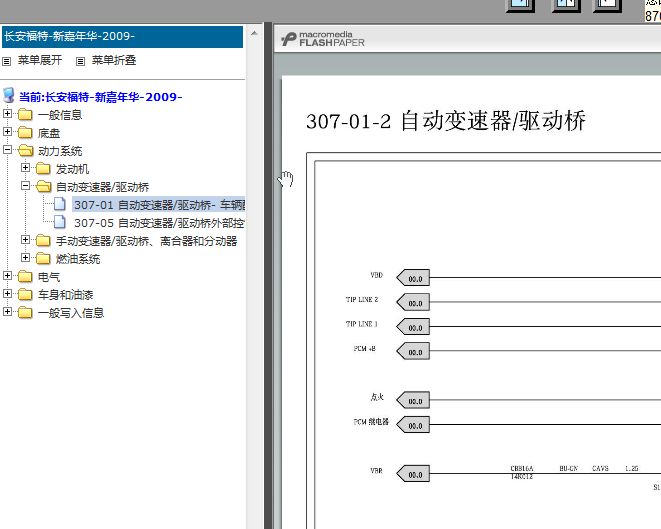Click the TIP LINE 2 connector tag
Screen dimensions: 661x529
click(413, 303)
